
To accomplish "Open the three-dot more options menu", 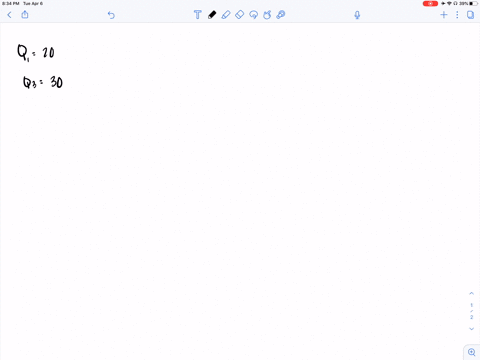I will 457,15.
